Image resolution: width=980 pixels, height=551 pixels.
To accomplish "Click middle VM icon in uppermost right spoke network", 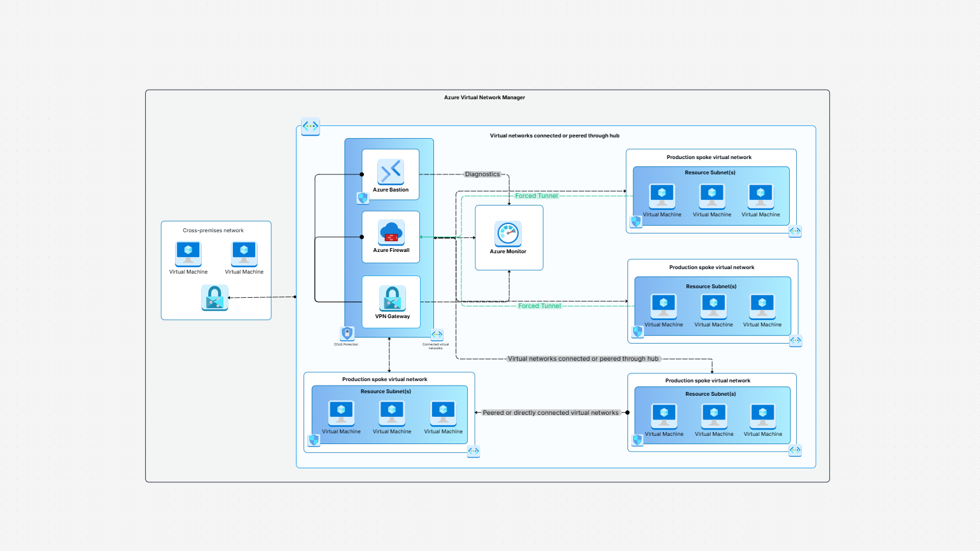I will click(x=712, y=196).
